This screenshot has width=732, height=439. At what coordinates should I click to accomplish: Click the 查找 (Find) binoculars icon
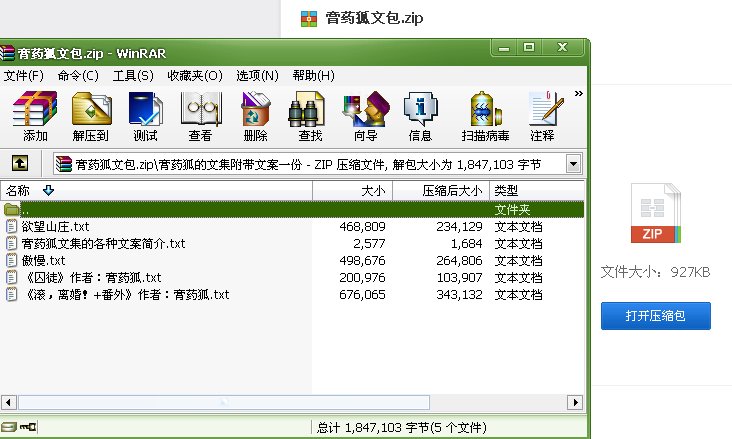tap(306, 109)
